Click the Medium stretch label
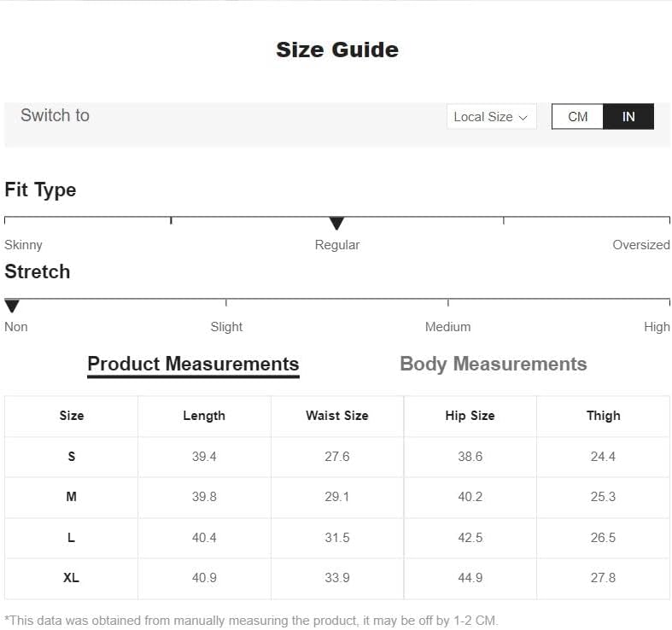Viewport: 672px width, 630px height. click(x=447, y=327)
